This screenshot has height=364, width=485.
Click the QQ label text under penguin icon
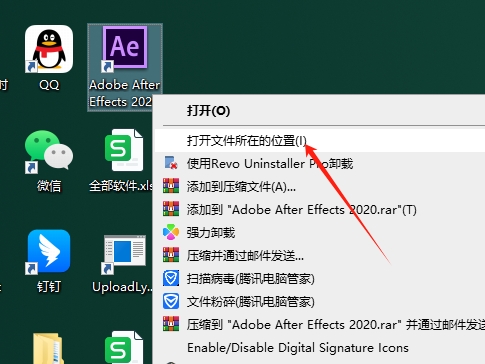click(49, 85)
